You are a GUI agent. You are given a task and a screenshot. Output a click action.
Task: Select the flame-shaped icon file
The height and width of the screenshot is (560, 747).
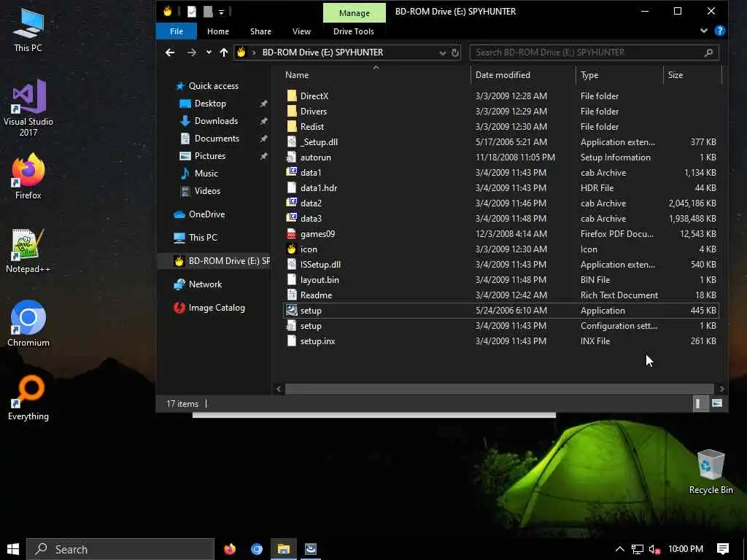tap(292, 249)
